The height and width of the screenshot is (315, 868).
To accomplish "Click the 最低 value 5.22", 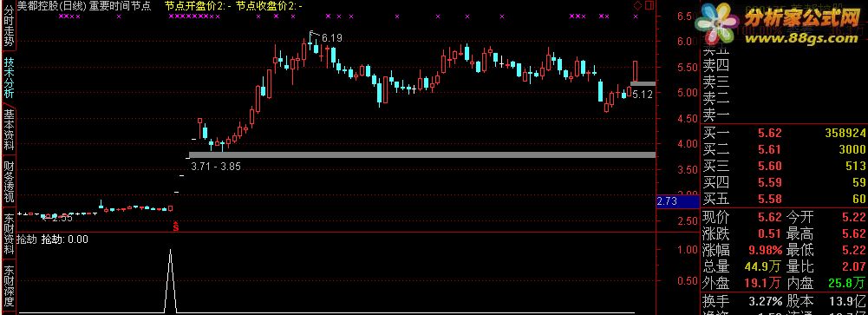I will click(853, 250).
